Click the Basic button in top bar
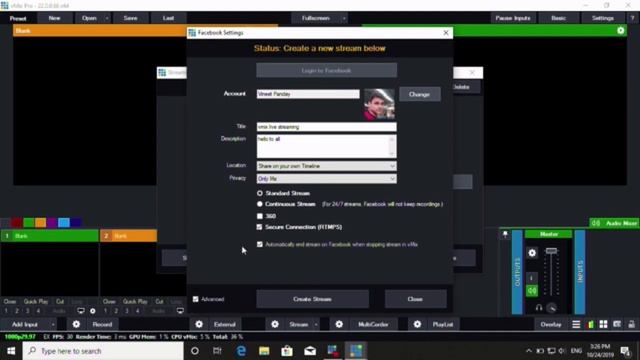Screen dimensions: 640x360 [558, 18]
